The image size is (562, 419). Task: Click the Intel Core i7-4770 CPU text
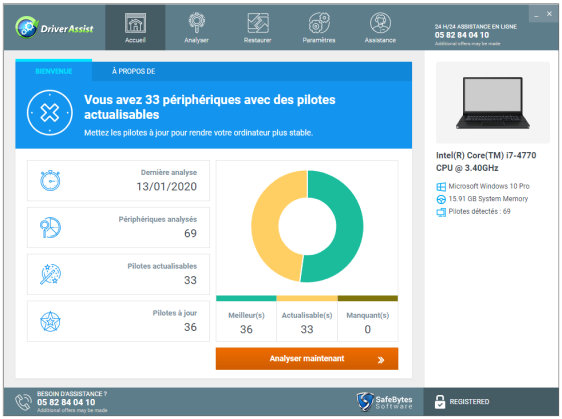(486, 162)
